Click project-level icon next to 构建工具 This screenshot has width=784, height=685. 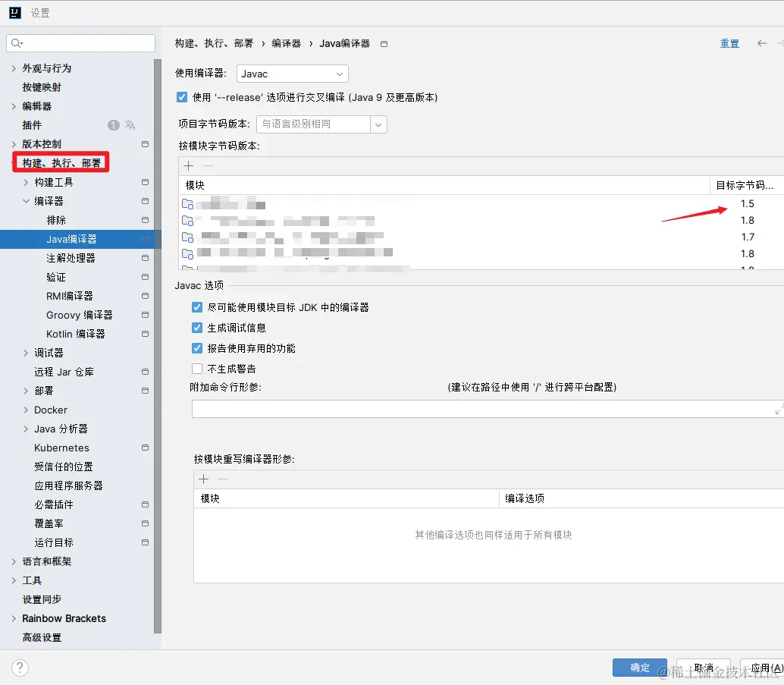(145, 182)
